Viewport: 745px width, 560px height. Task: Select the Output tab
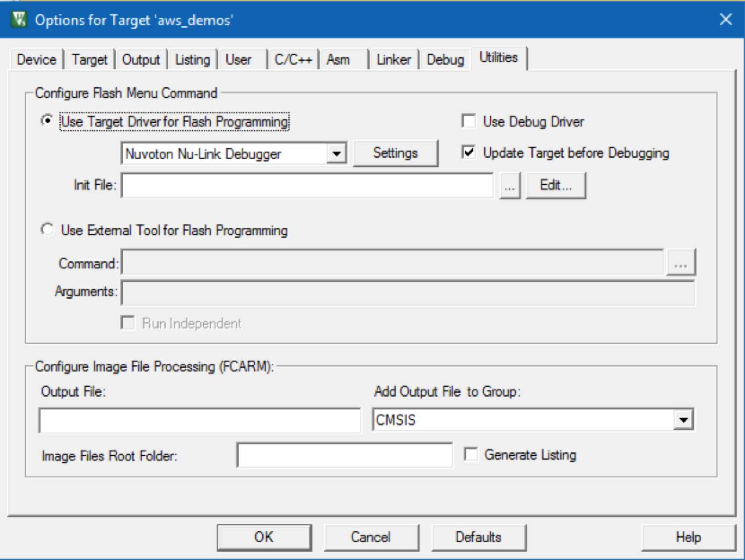coord(141,59)
